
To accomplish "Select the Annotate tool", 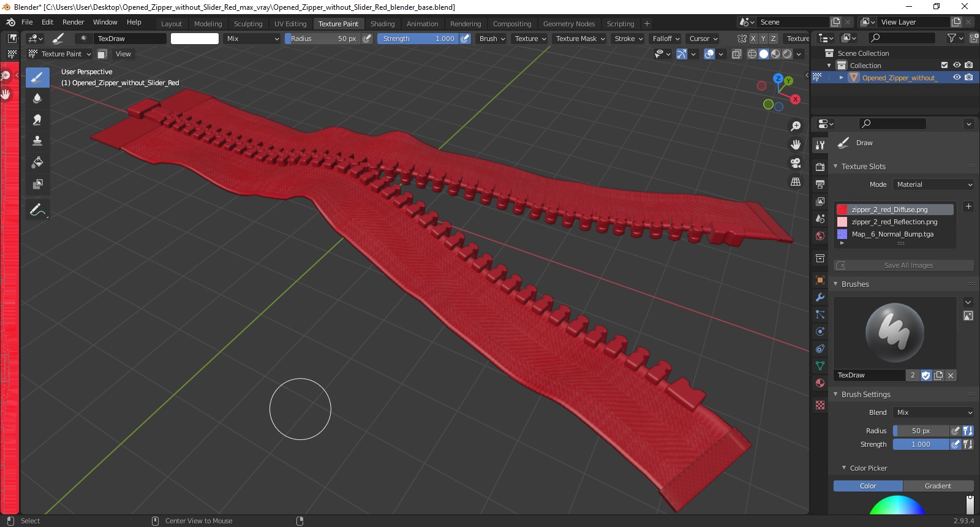I will point(37,210).
